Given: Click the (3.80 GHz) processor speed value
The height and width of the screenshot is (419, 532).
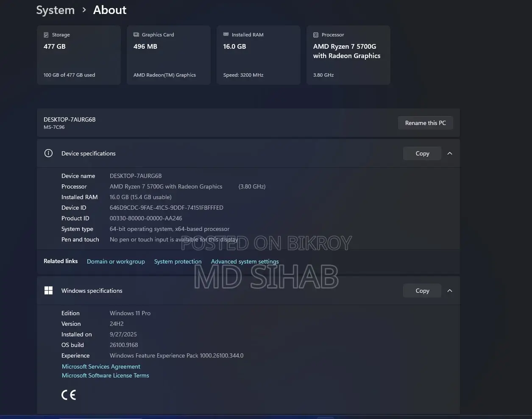Looking at the screenshot, I should pos(252,186).
